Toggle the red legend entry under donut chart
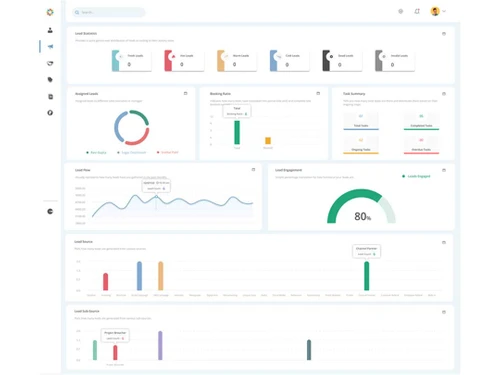 pyautogui.click(x=168, y=152)
